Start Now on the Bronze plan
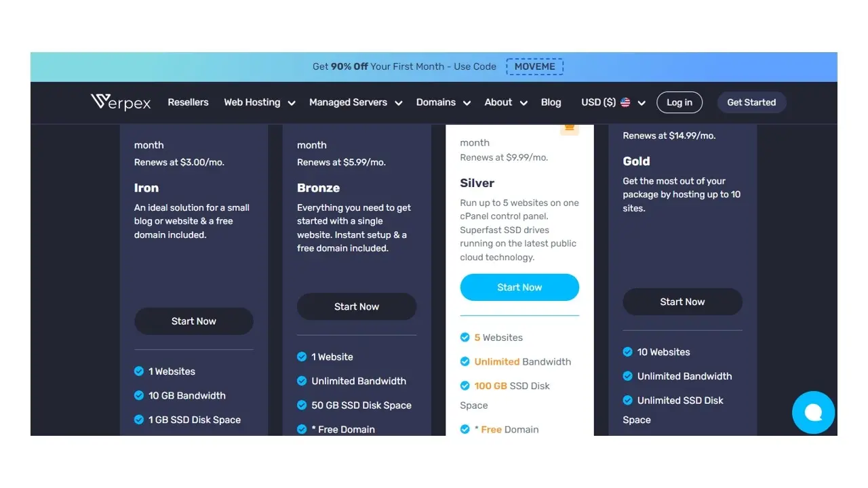Viewport: 868px width, 488px height. [357, 306]
